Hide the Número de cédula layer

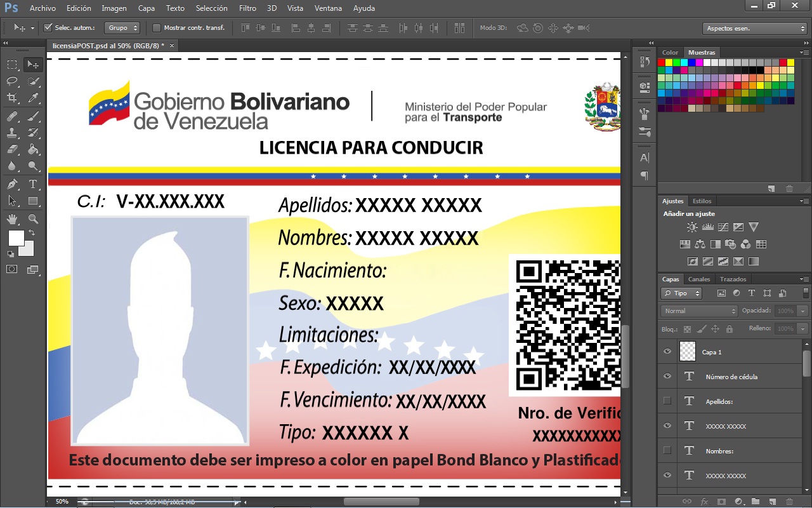[x=667, y=377]
